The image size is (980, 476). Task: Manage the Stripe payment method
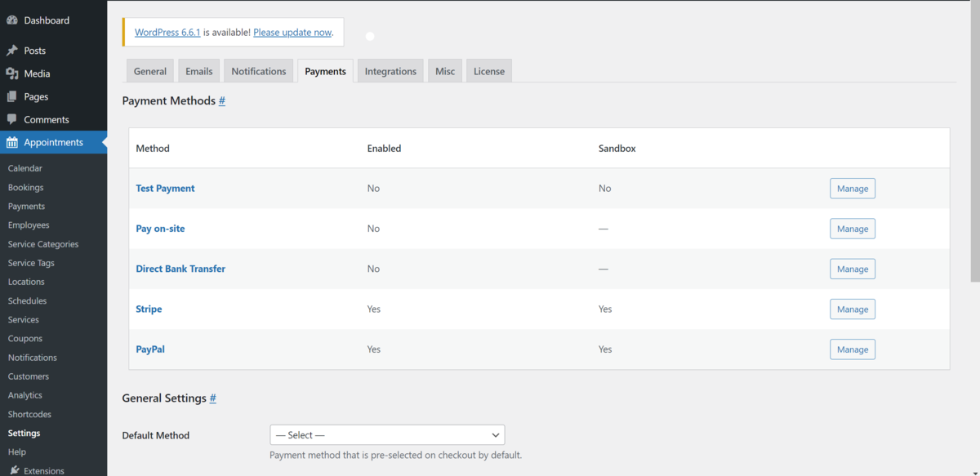[x=853, y=309]
